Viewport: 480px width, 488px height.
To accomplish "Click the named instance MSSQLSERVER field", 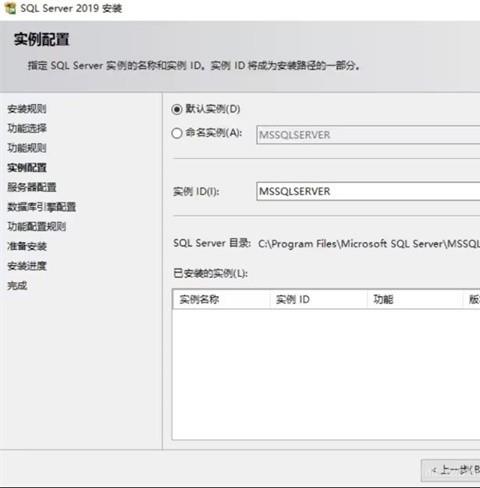I will pos(368,135).
